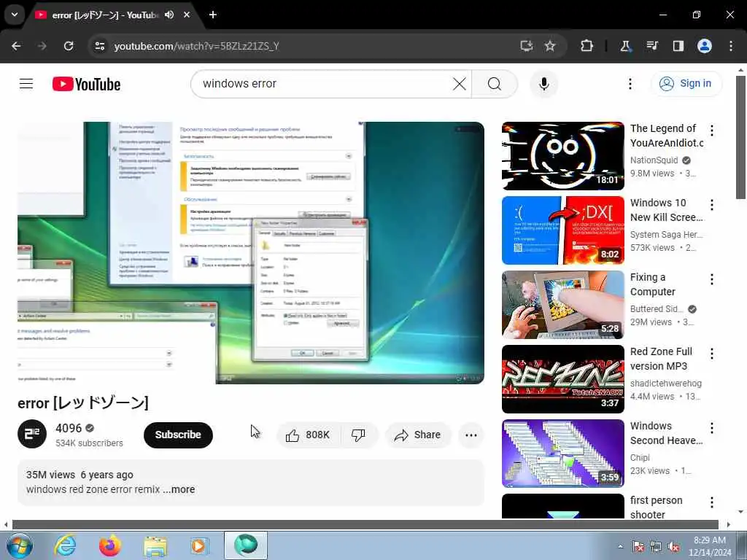Launch Firefox from taskbar
747x560 pixels.
(109, 545)
